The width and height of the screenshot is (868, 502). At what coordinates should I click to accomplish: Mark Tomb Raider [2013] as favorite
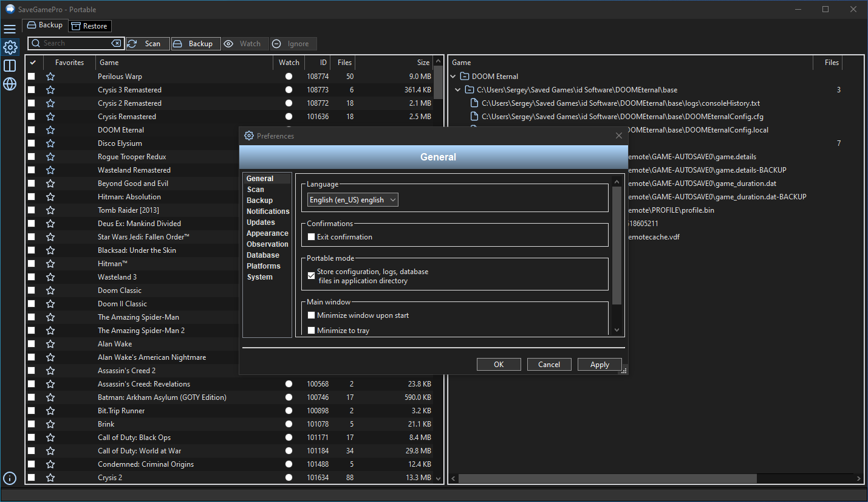tap(50, 210)
